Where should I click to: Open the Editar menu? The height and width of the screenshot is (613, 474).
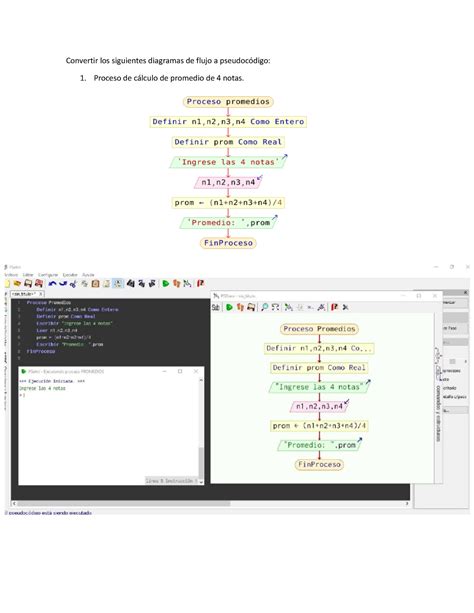pos(28,275)
